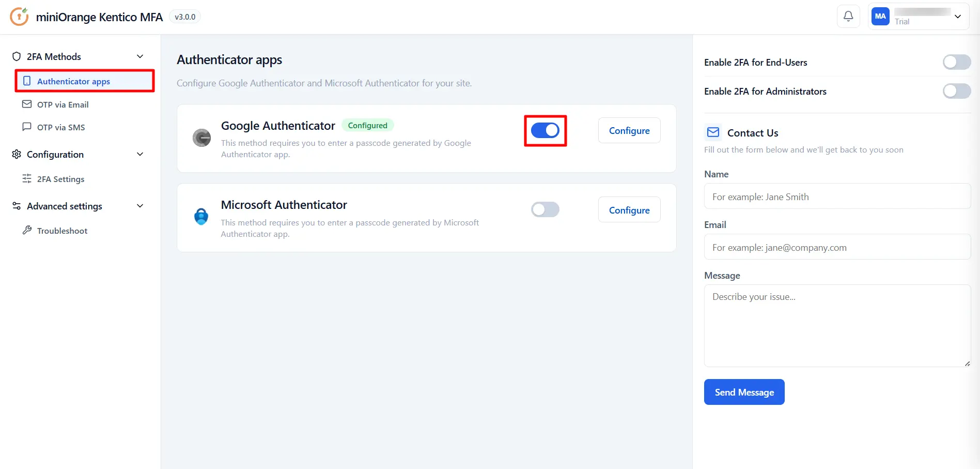The width and height of the screenshot is (980, 469).
Task: Click the Configured status badge
Action: [x=367, y=125]
